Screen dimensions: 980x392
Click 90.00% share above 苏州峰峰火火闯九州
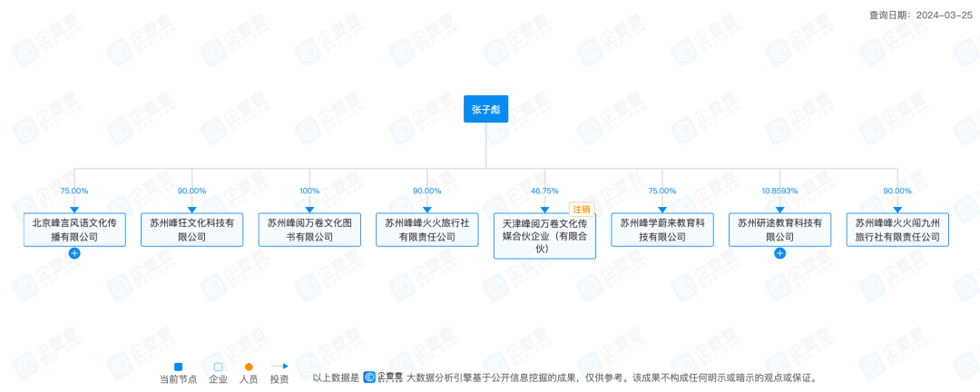897,191
